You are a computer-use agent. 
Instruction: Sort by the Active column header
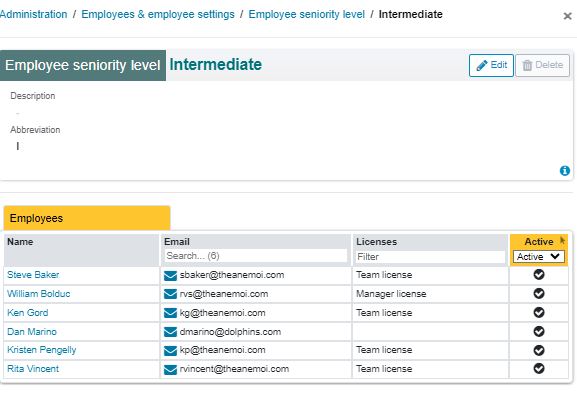click(x=539, y=242)
